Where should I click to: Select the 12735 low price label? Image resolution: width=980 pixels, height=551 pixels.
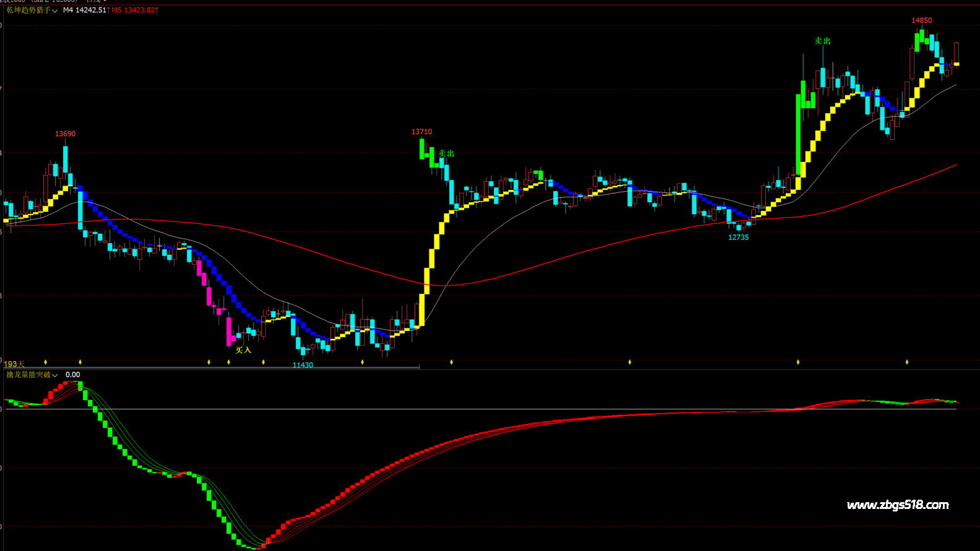[738, 237]
